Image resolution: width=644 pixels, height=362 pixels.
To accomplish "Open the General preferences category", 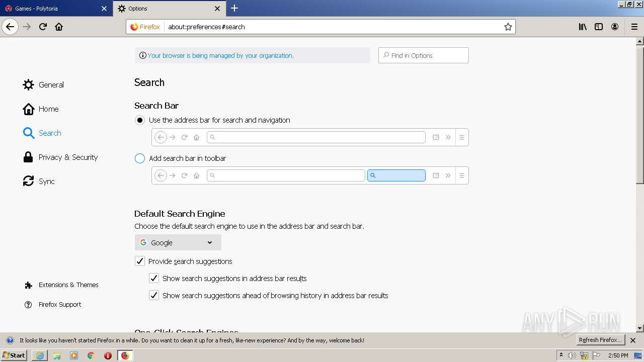I will pyautogui.click(x=43, y=84).
